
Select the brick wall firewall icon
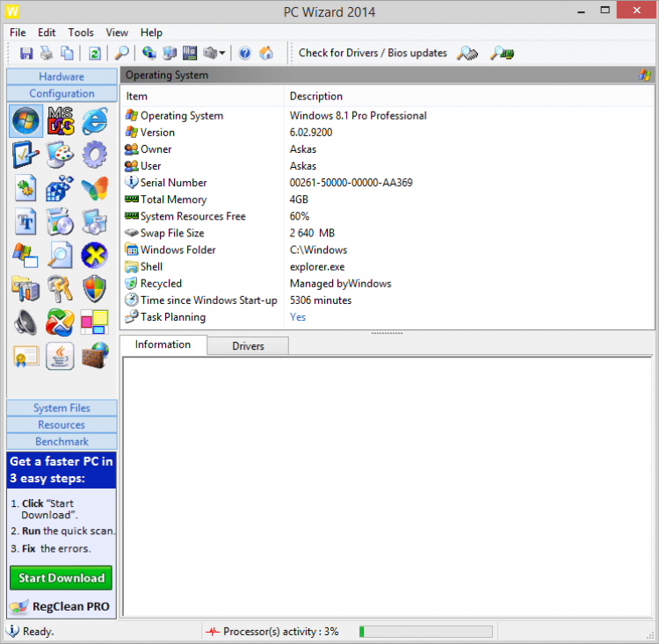point(95,356)
